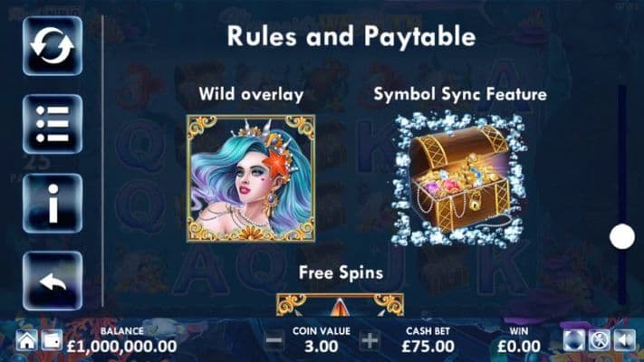
Task: Select the mermaid Wild overlay symbol
Action: click(x=251, y=178)
